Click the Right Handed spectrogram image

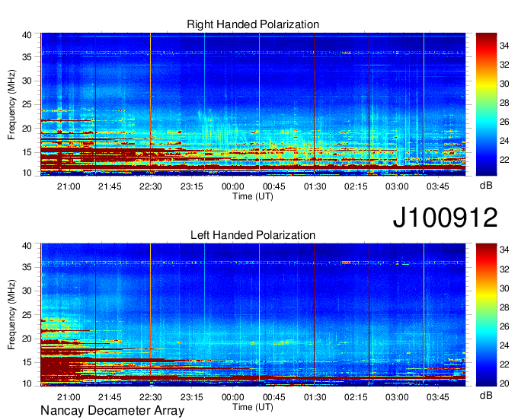253,104
